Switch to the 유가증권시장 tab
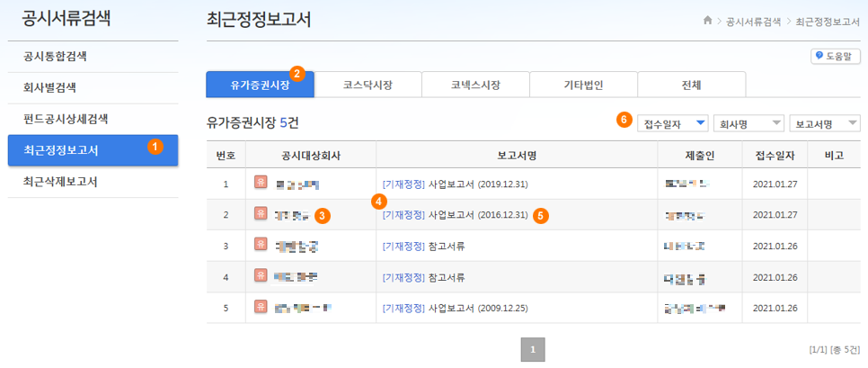This screenshot has width=868, height=368. click(x=261, y=85)
